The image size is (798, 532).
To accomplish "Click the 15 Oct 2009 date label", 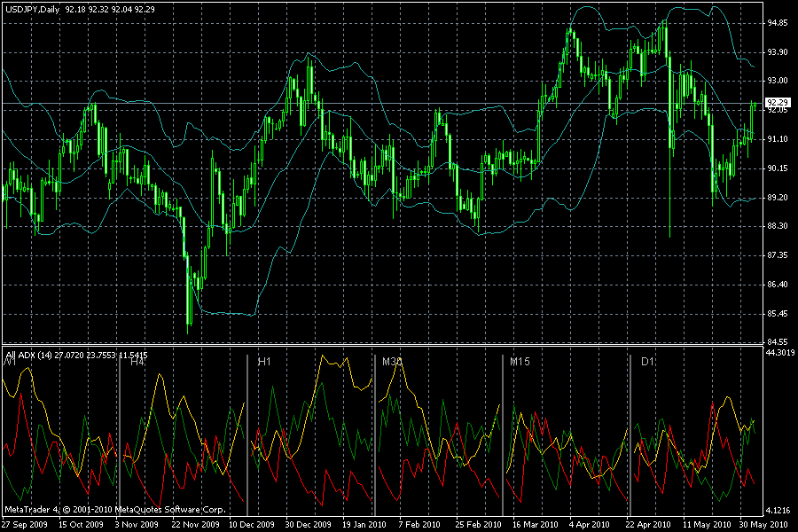I will pyautogui.click(x=81, y=524).
